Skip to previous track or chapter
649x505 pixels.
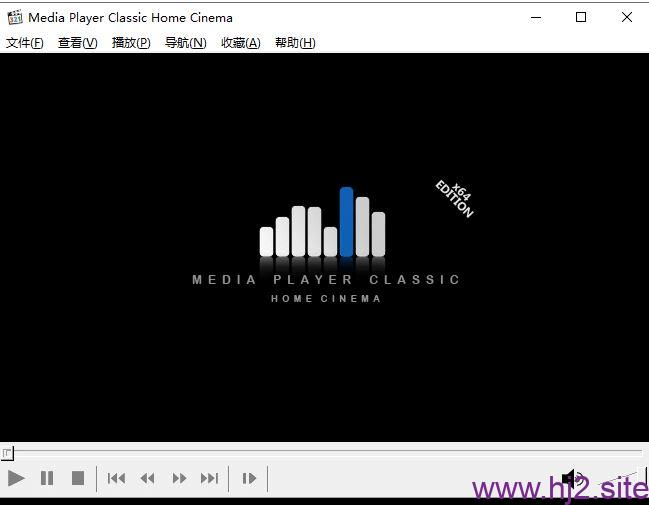tap(116, 479)
